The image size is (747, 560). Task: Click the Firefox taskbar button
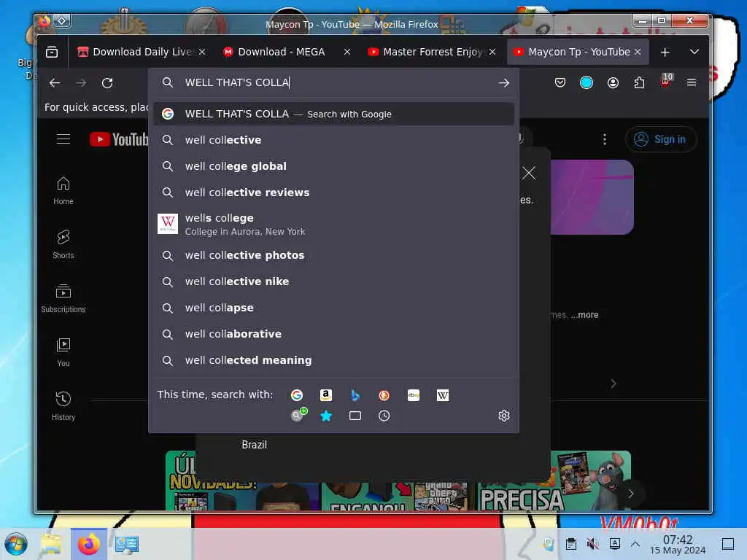88,544
